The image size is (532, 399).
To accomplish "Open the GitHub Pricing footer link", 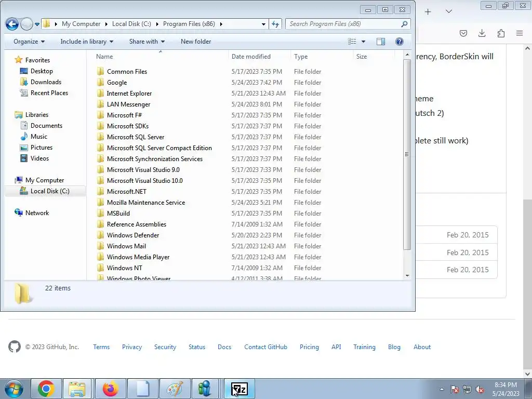I will pyautogui.click(x=309, y=347).
